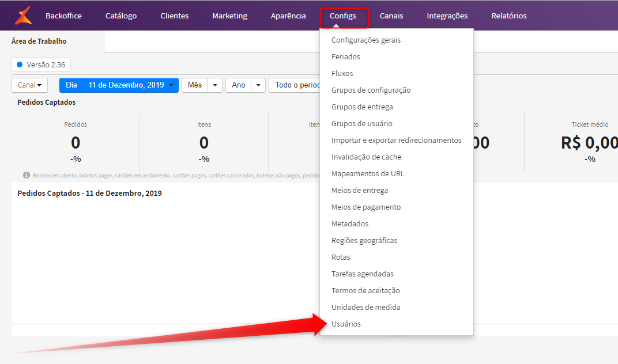The image size is (618, 364).
Task: Choose the Feriados menu entry
Action: click(346, 56)
